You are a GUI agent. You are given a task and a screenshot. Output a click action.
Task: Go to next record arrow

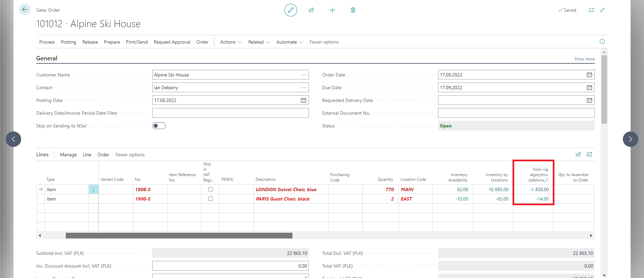coord(630,139)
